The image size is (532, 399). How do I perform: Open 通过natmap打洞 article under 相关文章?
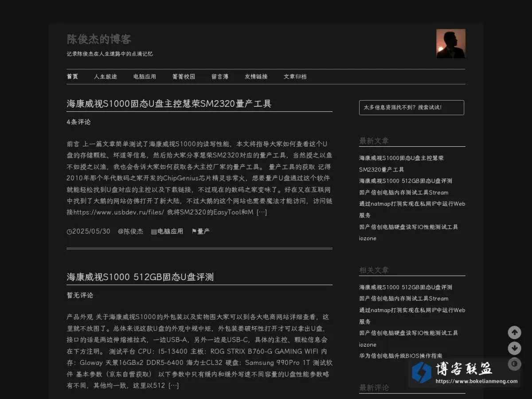(x=412, y=316)
